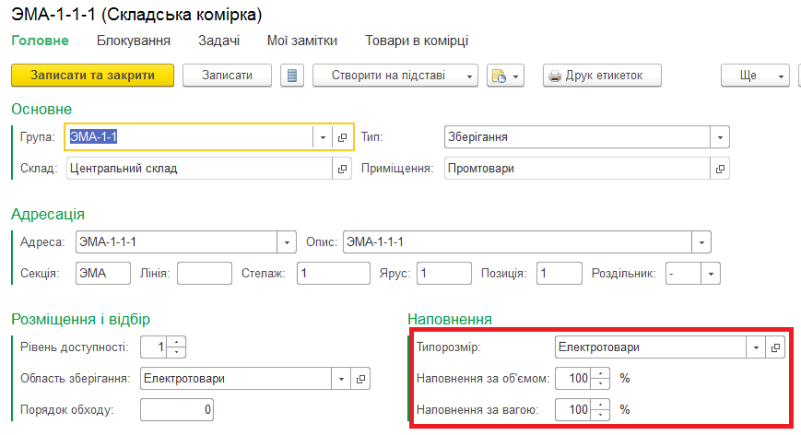This screenshot has height=435, width=801.
Task: Open the Типорозмір field's linked record icon
Action: tap(775, 347)
